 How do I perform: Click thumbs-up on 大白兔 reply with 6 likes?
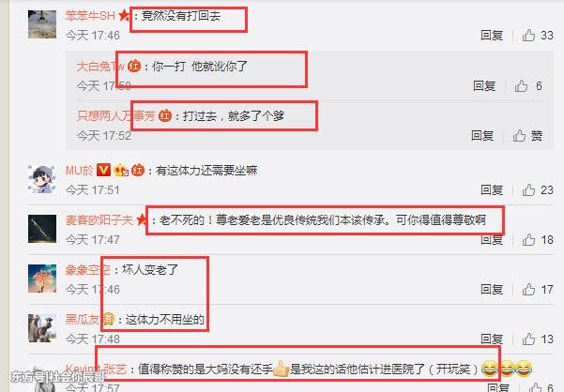pos(521,86)
